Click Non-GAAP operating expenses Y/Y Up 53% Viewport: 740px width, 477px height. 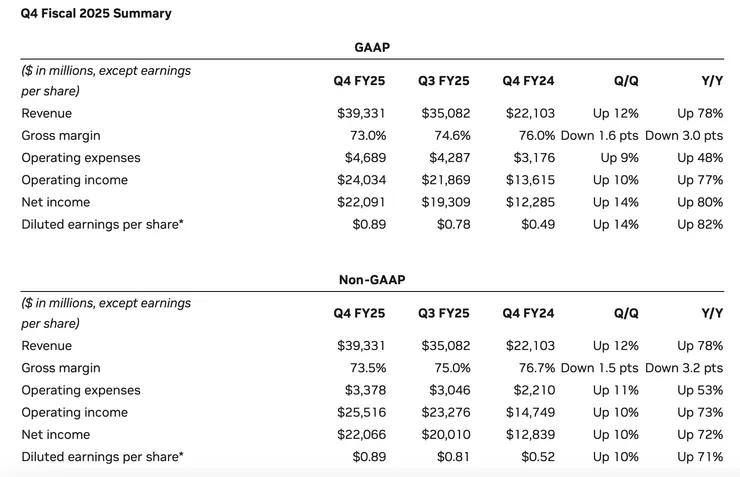click(x=700, y=390)
